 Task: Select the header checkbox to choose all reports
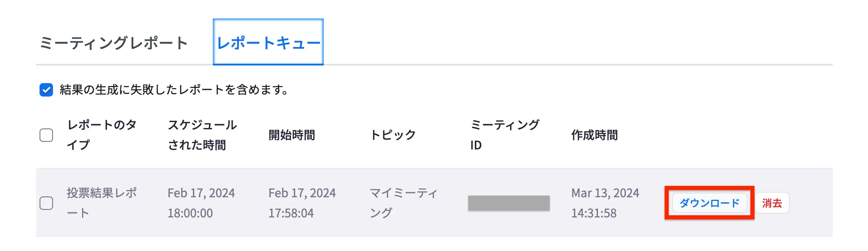coord(46,135)
